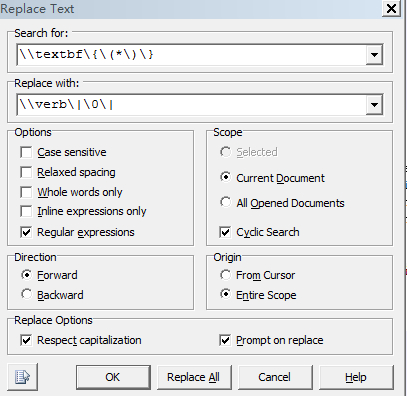
Task: Cancel the replace dialog
Action: (x=275, y=377)
